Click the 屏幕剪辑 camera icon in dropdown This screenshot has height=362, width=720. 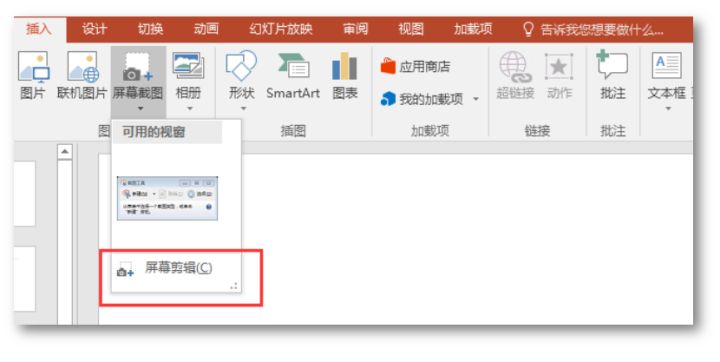point(125,270)
